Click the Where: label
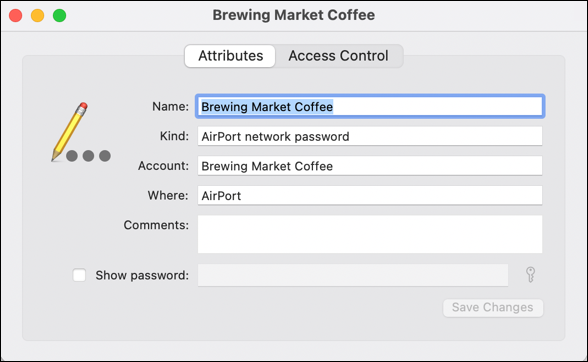This screenshot has height=362, width=588. tap(168, 195)
